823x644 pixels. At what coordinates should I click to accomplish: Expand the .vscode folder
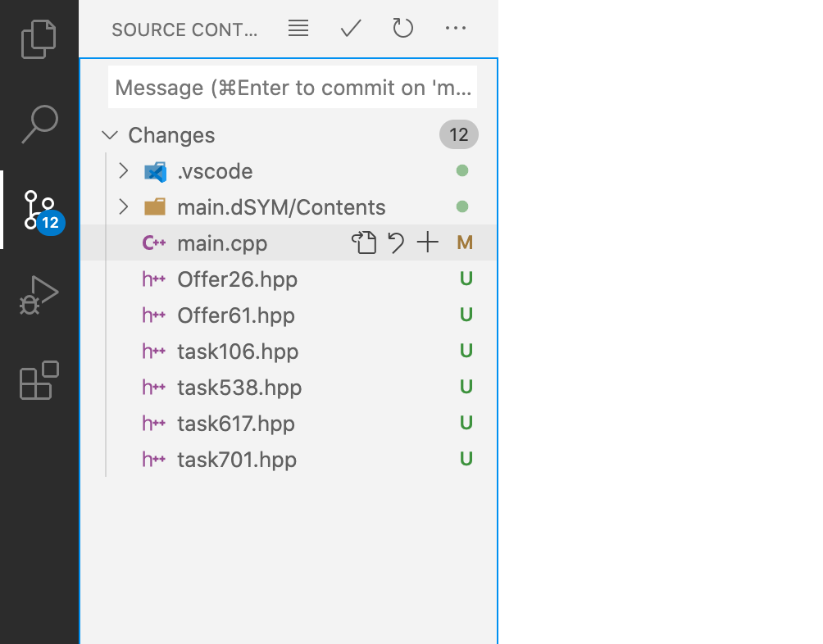click(124, 171)
